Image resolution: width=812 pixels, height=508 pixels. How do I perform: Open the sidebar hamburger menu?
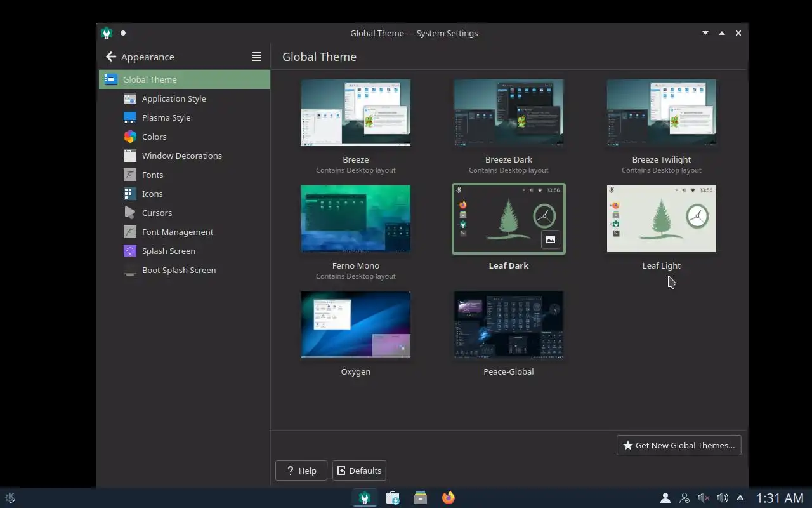click(257, 57)
